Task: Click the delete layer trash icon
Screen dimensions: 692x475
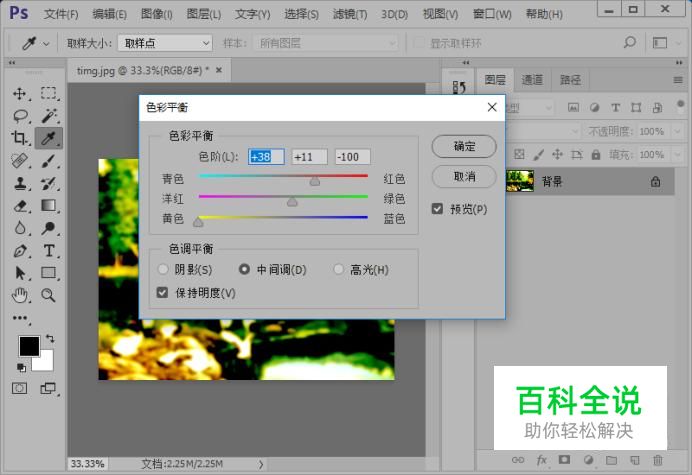Action: click(658, 460)
